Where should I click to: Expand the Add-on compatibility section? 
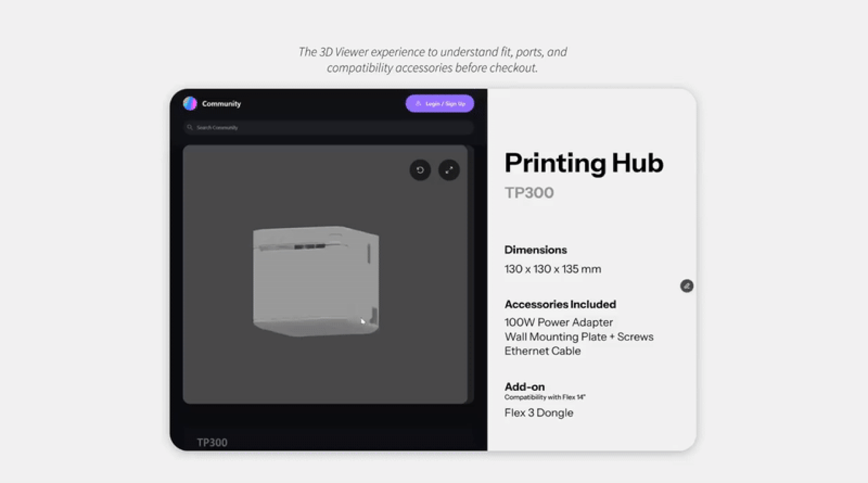(524, 387)
